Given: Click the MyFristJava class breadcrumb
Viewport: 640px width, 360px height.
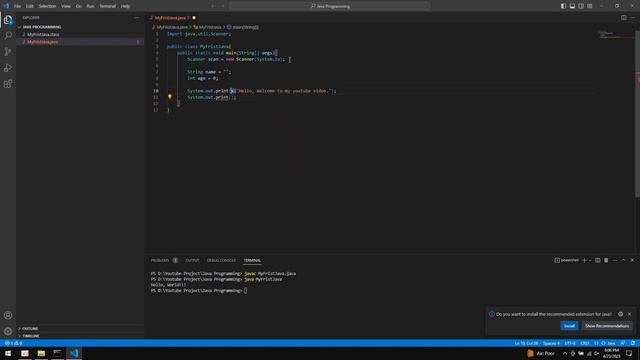Looking at the screenshot, I should [x=207, y=27].
